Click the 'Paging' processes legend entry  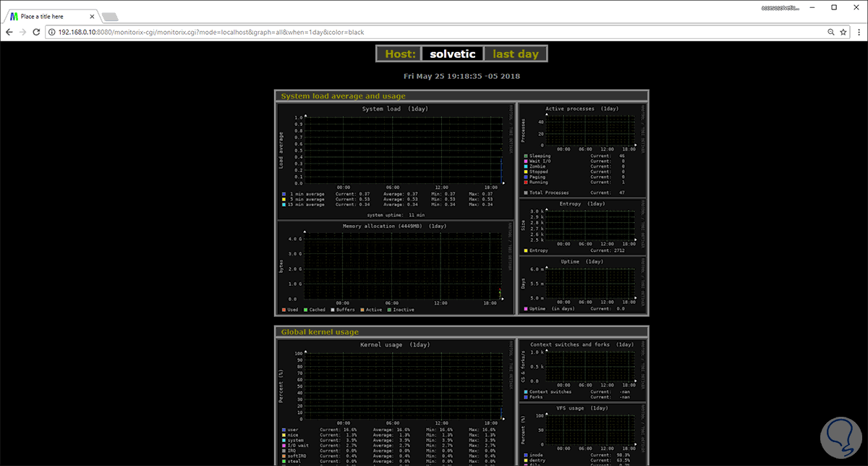pyautogui.click(x=535, y=177)
